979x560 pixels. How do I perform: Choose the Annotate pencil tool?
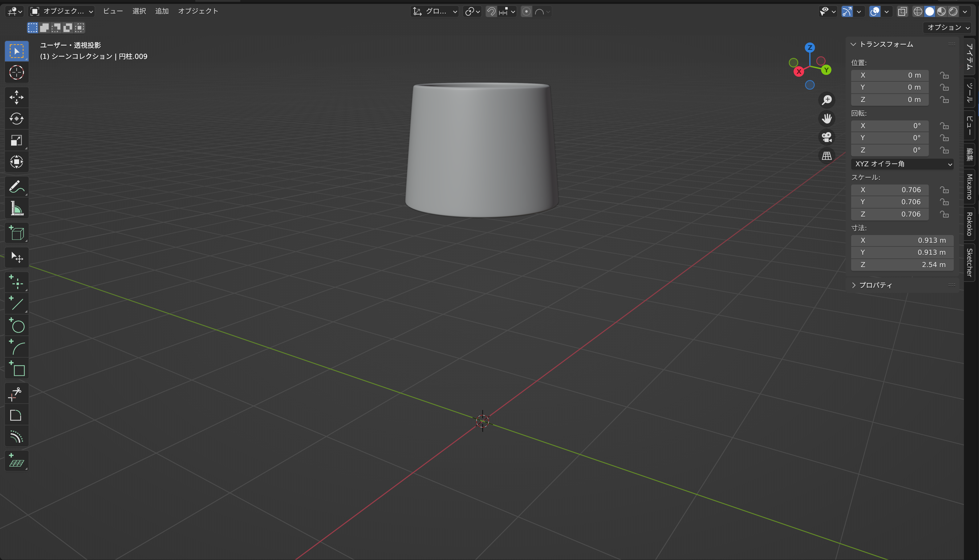pyautogui.click(x=17, y=187)
